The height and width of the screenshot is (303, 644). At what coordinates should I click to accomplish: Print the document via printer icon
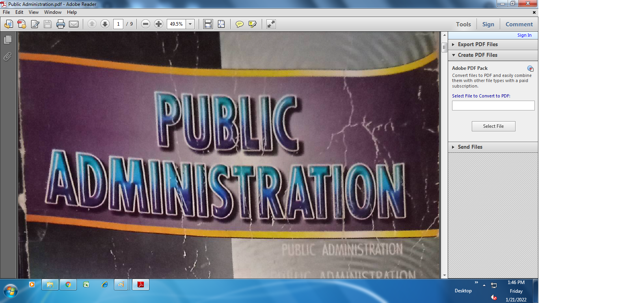point(61,24)
